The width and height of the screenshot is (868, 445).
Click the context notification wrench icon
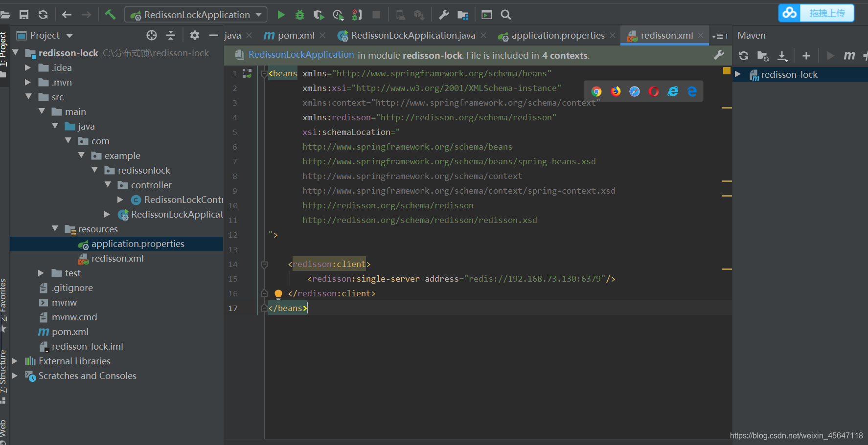click(x=719, y=55)
